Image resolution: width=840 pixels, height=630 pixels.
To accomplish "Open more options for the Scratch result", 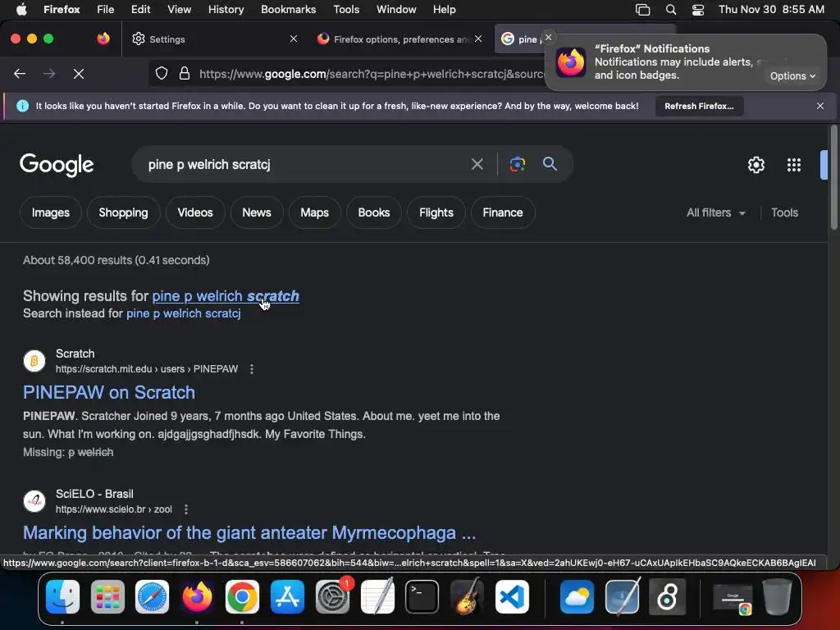I will (x=252, y=369).
